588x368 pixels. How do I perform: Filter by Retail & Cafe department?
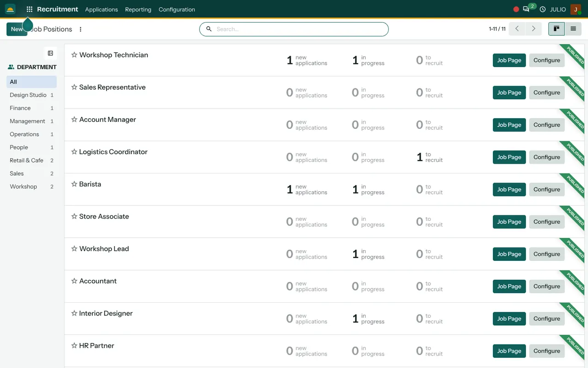(32, 160)
